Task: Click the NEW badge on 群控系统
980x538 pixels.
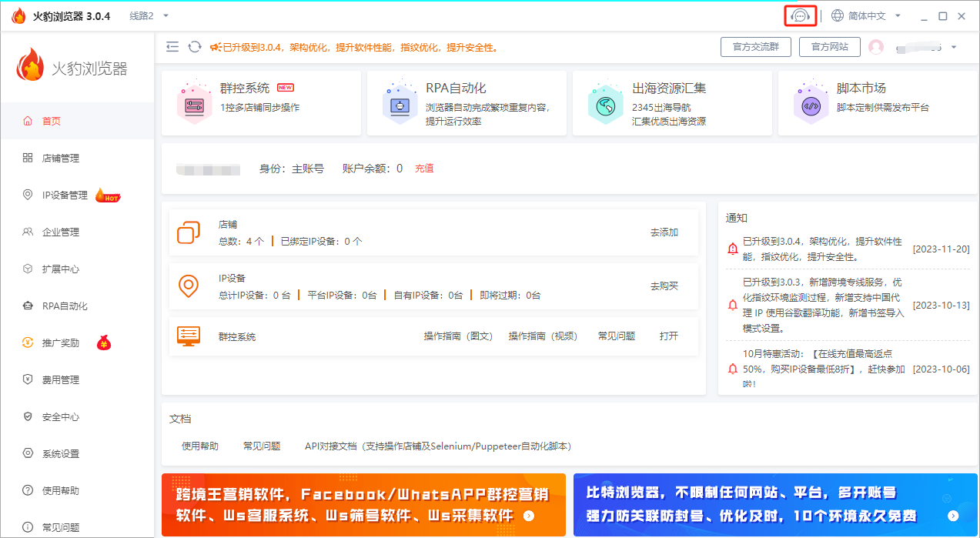Action: click(x=286, y=88)
